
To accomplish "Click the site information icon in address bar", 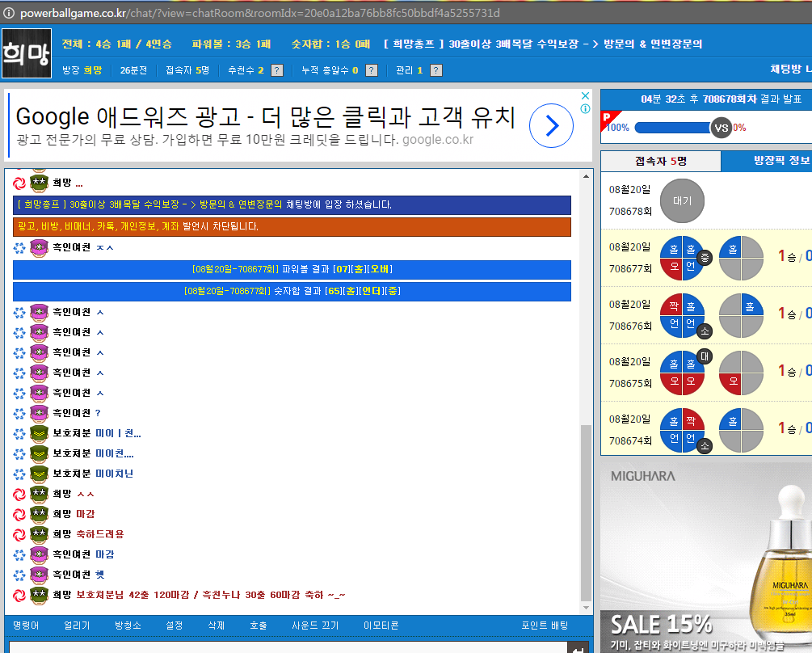I will pos(8,13).
